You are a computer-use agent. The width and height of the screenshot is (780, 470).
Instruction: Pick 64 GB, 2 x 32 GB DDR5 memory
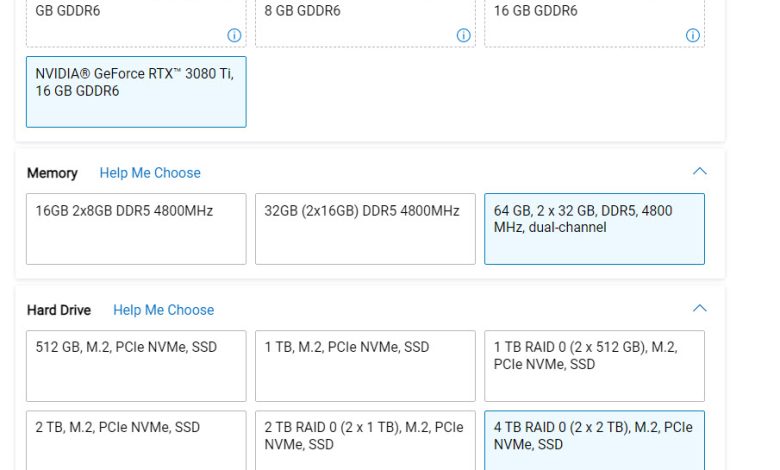click(594, 229)
